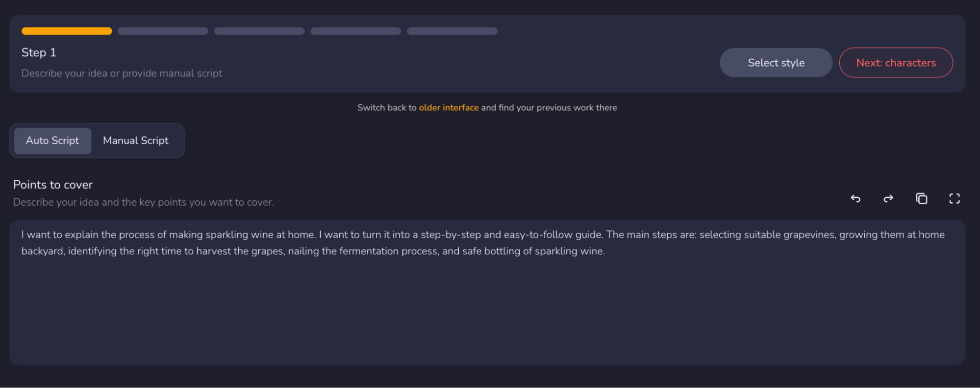Click the third progress bar segment
The image size is (980, 388).
click(259, 30)
